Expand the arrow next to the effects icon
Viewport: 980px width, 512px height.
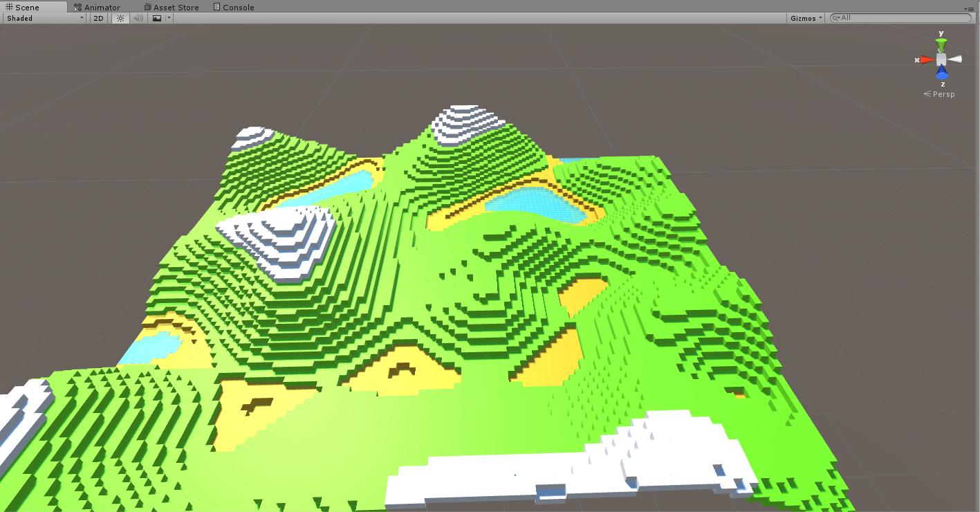[x=167, y=18]
